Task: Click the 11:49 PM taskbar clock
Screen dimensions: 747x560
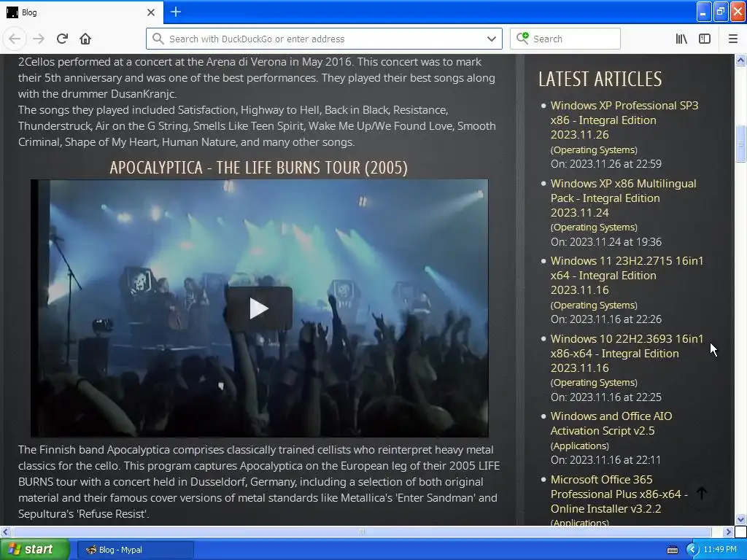Action: click(x=720, y=550)
